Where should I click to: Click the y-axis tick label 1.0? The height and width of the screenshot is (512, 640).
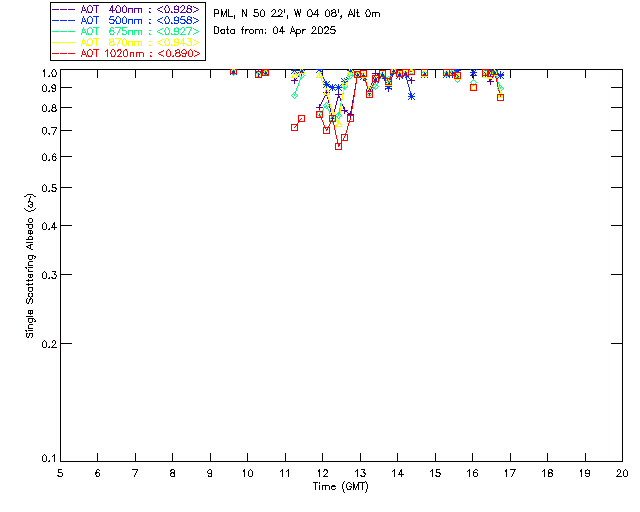click(49, 73)
